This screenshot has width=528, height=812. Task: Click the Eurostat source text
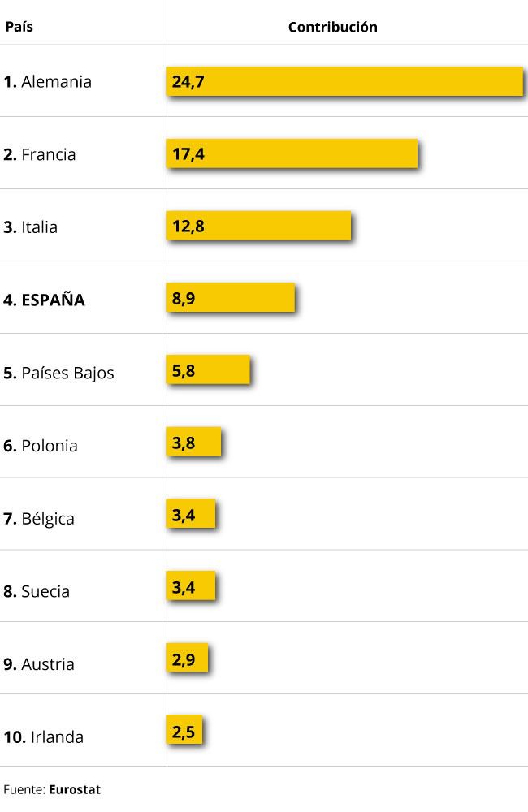tap(75, 790)
